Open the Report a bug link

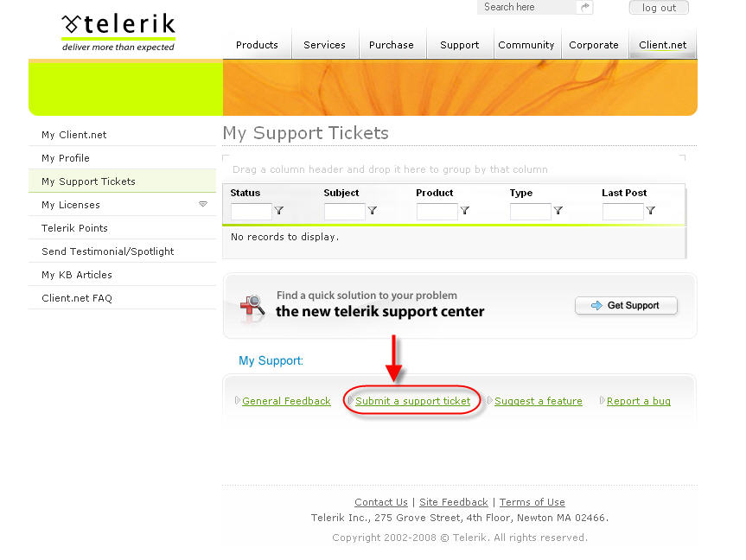pos(639,401)
